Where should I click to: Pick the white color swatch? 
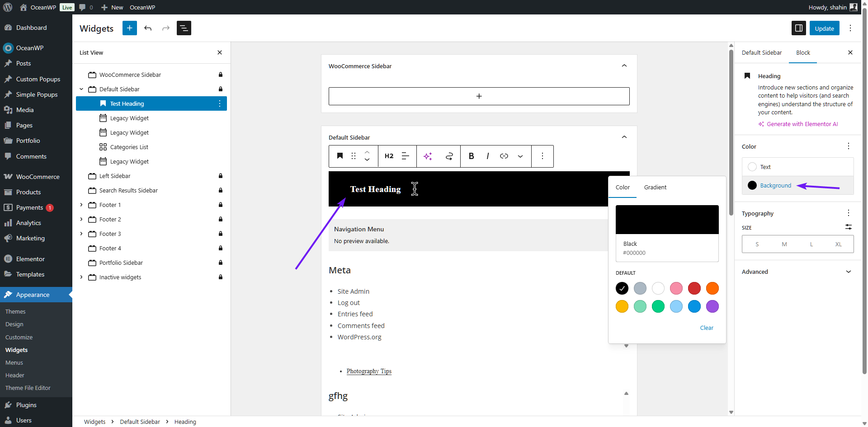click(x=658, y=288)
